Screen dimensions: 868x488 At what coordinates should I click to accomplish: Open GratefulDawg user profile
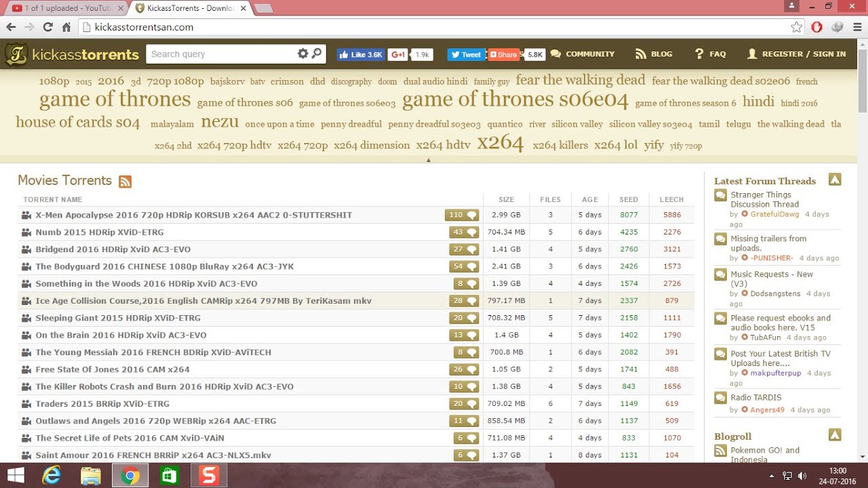pyautogui.click(x=774, y=214)
